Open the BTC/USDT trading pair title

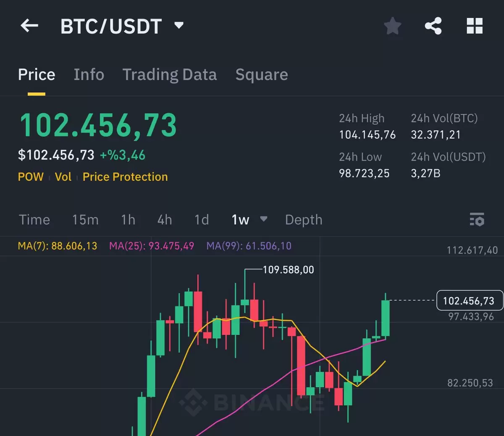(111, 26)
